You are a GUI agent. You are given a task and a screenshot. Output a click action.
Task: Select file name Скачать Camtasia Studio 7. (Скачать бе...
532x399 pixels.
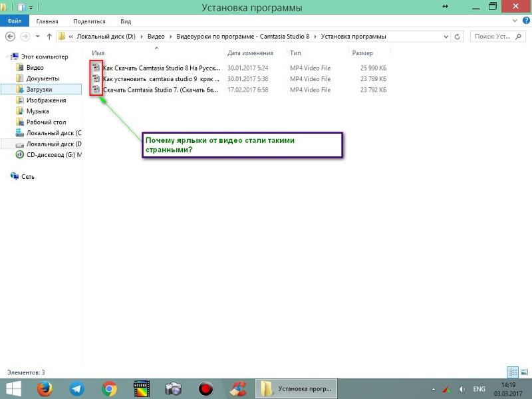click(x=161, y=90)
